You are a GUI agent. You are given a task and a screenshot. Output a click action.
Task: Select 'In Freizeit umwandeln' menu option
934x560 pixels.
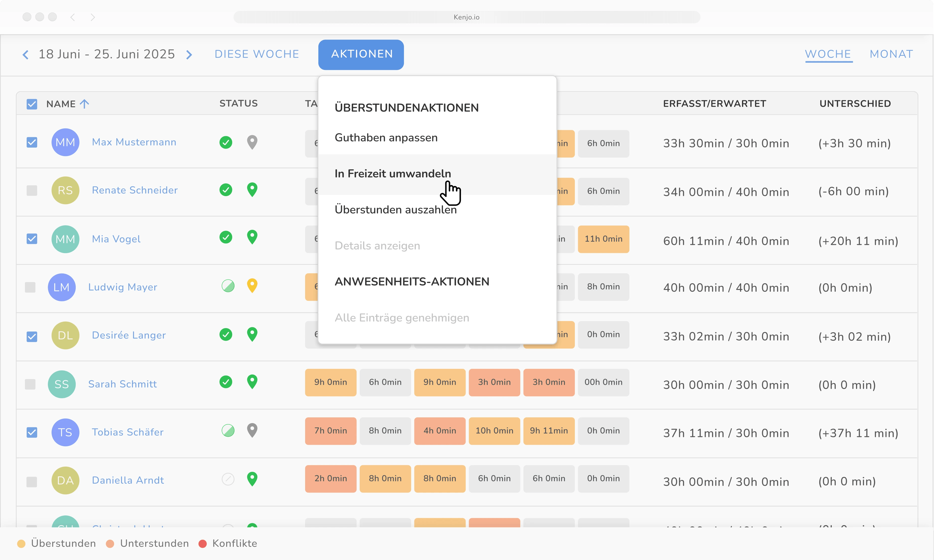[393, 173]
